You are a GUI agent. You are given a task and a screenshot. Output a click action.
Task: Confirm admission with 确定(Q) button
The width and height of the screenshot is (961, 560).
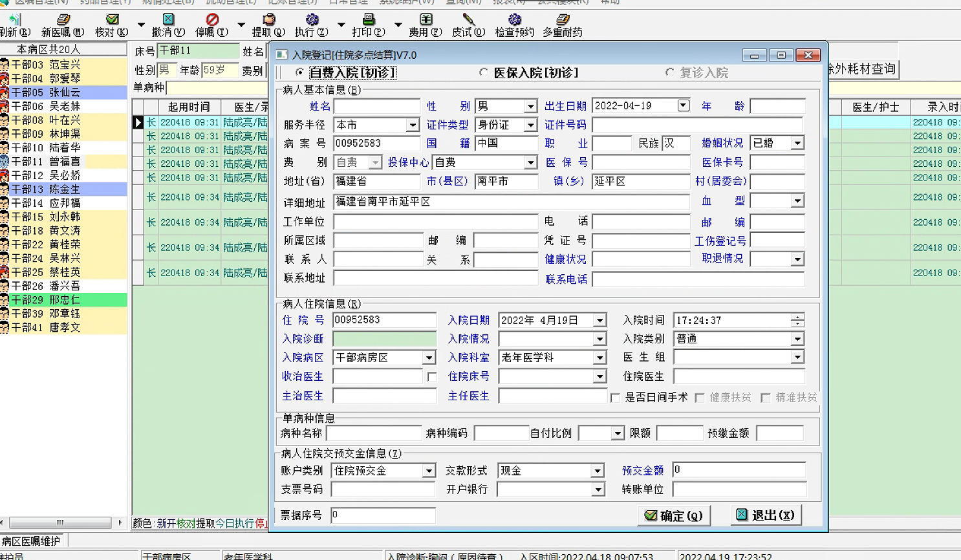pyautogui.click(x=674, y=515)
